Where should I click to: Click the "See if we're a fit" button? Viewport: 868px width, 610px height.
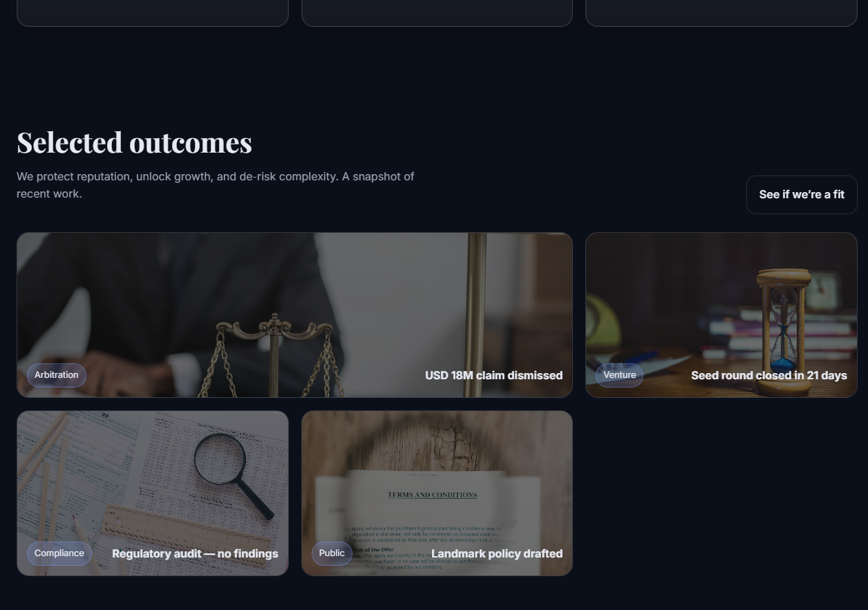802,195
